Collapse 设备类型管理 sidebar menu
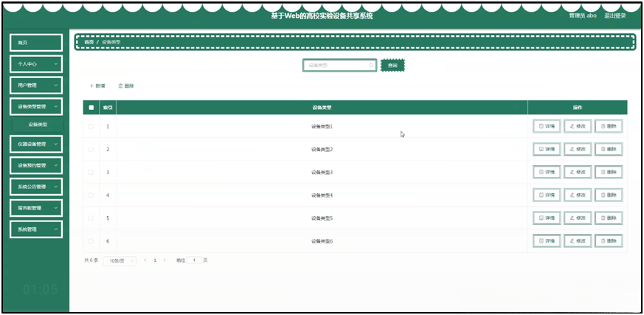The width and height of the screenshot is (644, 315). [36, 106]
